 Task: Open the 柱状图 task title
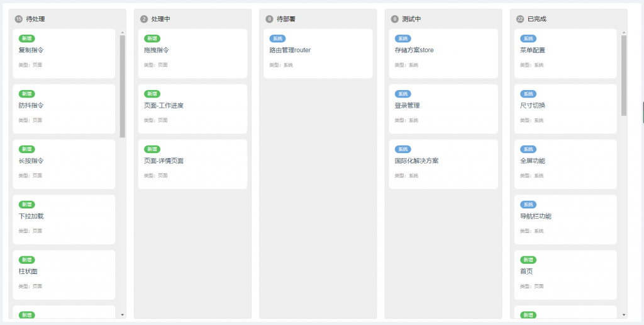click(28, 271)
